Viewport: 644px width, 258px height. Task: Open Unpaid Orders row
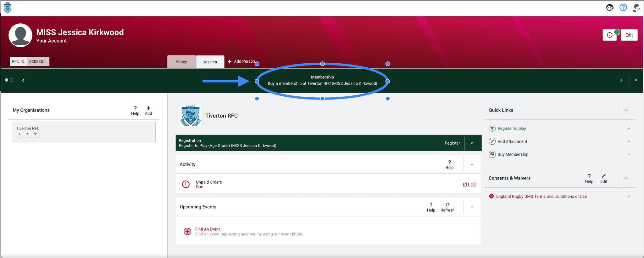[x=328, y=184]
